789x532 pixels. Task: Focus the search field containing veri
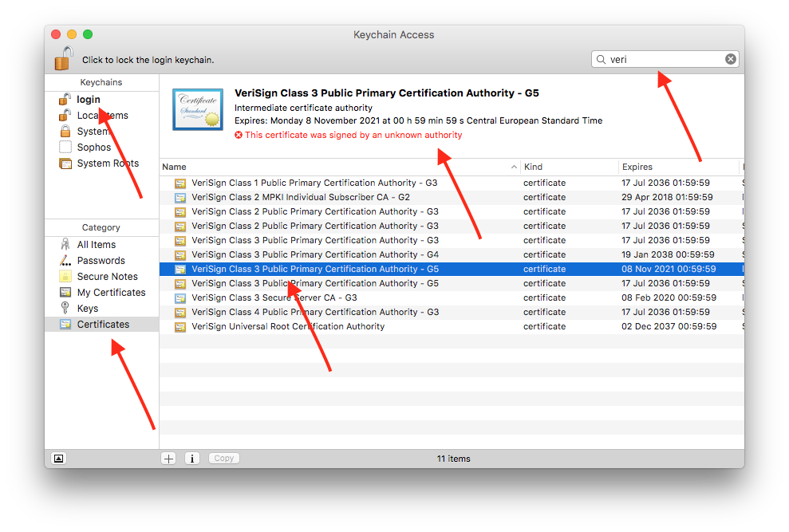665,59
